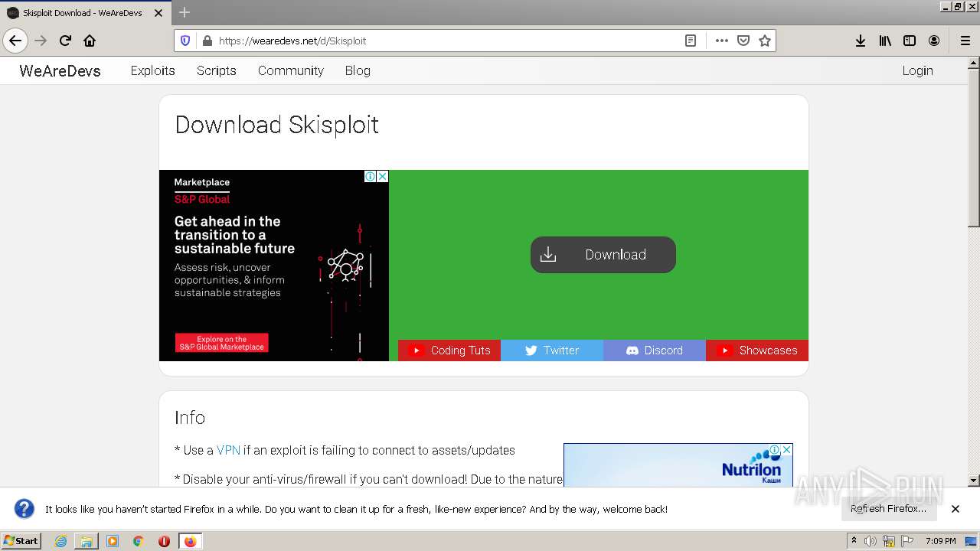The image size is (980, 551).
Task: Open file explorer from taskbar
Action: tap(87, 541)
